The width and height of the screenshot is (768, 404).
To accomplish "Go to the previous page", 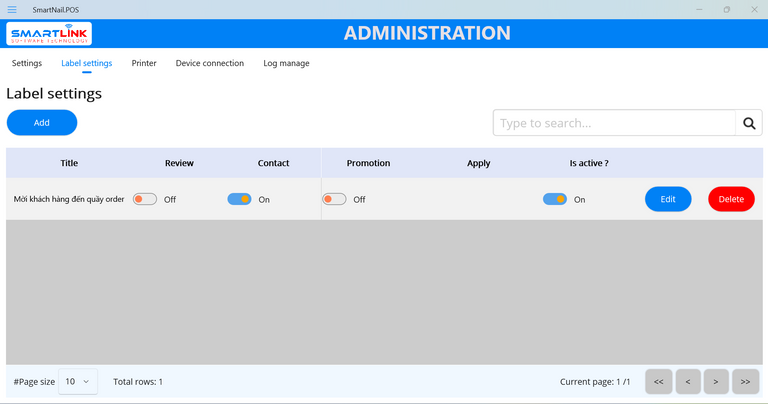I will click(687, 381).
